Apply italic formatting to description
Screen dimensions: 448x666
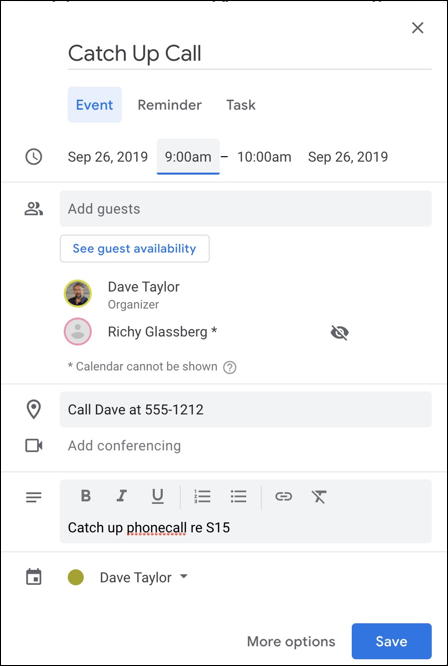tap(122, 496)
